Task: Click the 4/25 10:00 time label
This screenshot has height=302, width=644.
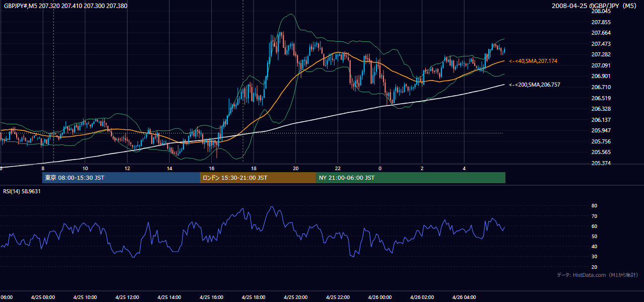Action: tap(85, 297)
